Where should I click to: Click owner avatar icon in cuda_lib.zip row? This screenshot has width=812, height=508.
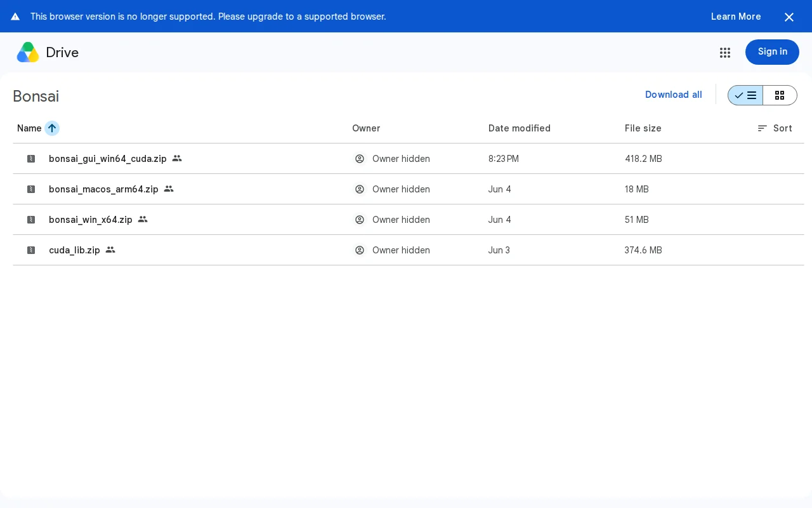pos(360,250)
